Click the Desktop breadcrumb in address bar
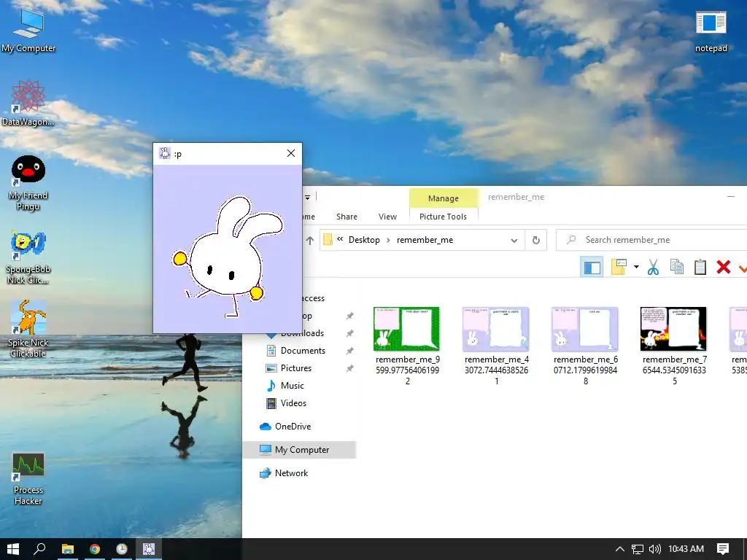 coord(364,240)
